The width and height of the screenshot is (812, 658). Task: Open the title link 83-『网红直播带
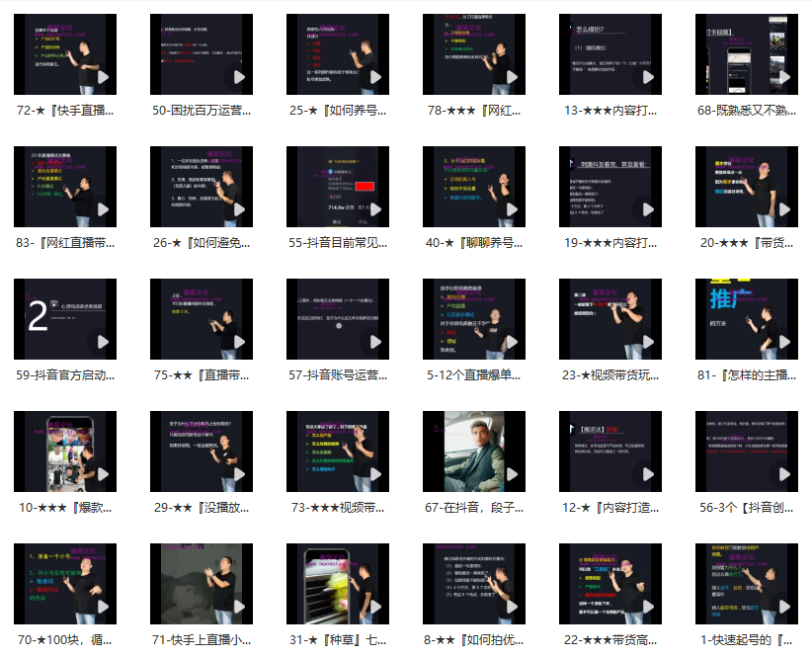point(65,243)
